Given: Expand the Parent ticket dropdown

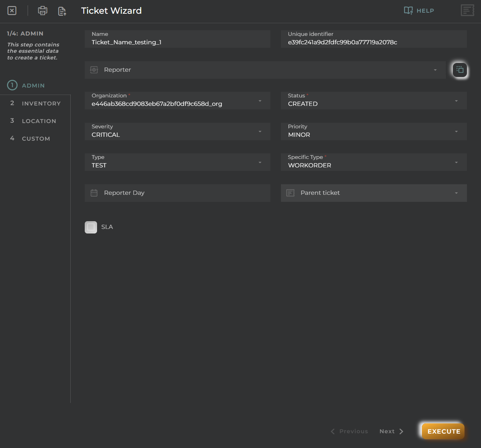Looking at the screenshot, I should 456,193.
